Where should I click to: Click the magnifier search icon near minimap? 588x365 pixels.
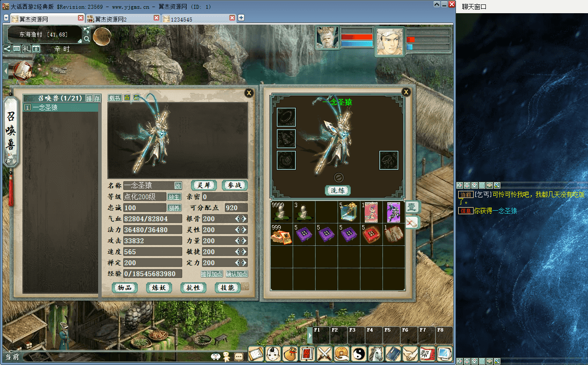click(87, 39)
